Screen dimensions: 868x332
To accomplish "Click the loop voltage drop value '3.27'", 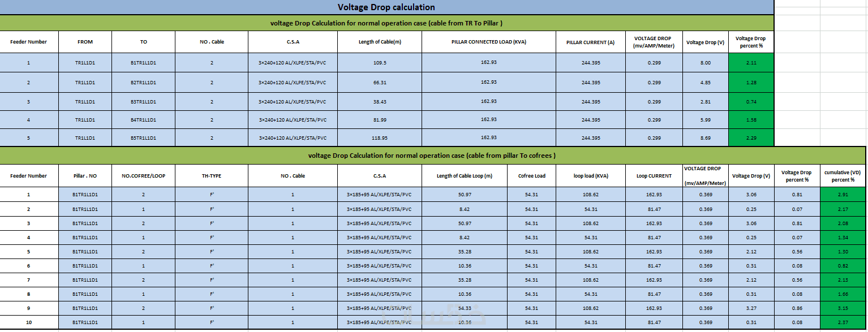I will click(x=751, y=308).
